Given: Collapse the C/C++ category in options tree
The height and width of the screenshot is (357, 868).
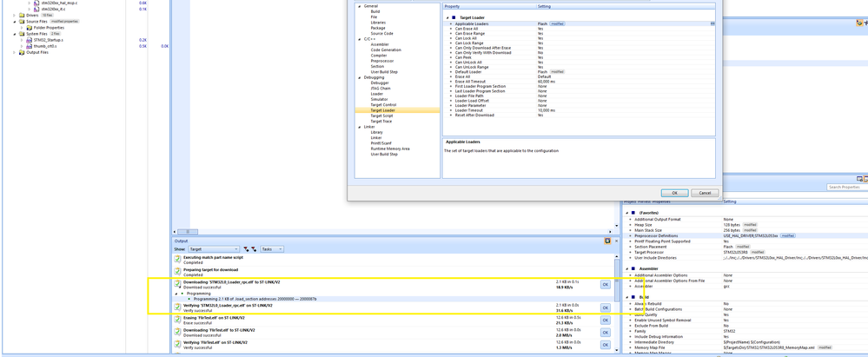Looking at the screenshot, I should 359,39.
